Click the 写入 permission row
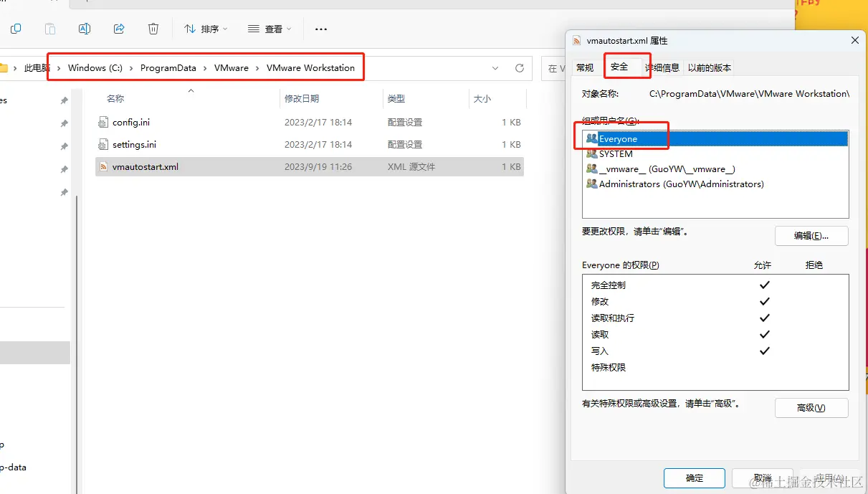 coord(715,351)
